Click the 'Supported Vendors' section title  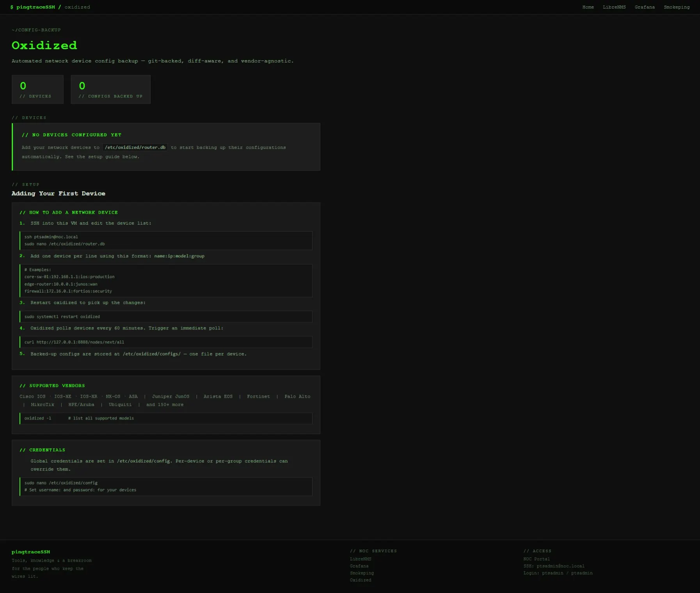(x=52, y=386)
